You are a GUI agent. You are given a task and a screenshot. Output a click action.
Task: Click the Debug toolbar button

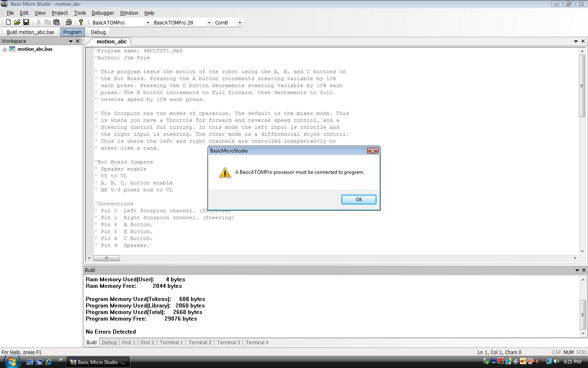(98, 32)
